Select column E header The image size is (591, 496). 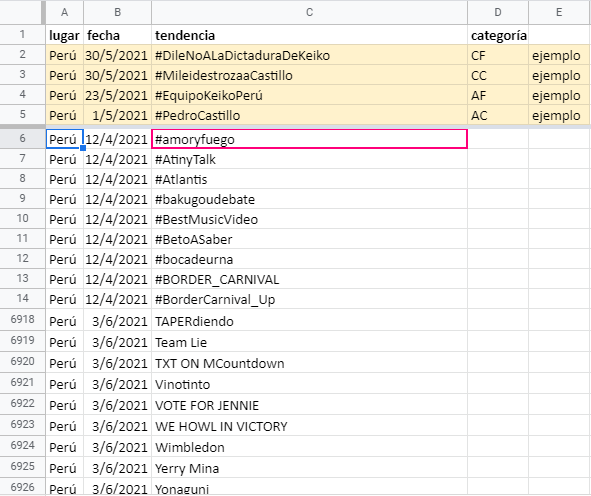click(x=559, y=12)
